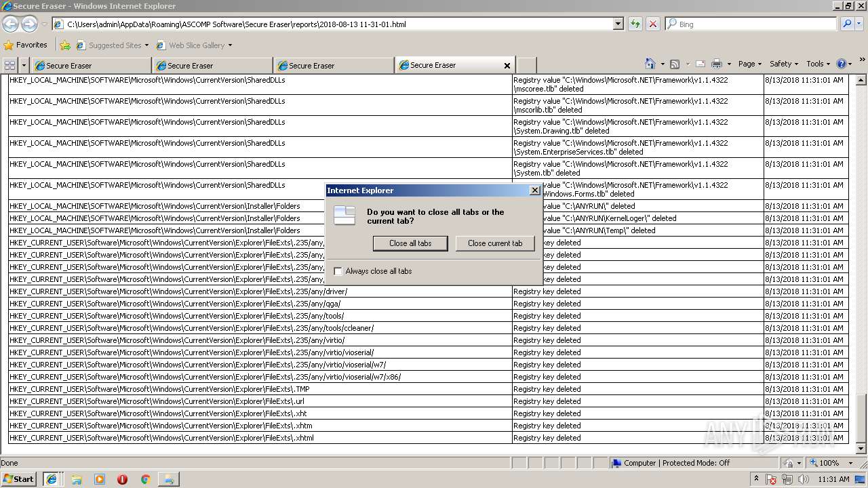Open the zoom level dropdown at 100%

[x=850, y=463]
